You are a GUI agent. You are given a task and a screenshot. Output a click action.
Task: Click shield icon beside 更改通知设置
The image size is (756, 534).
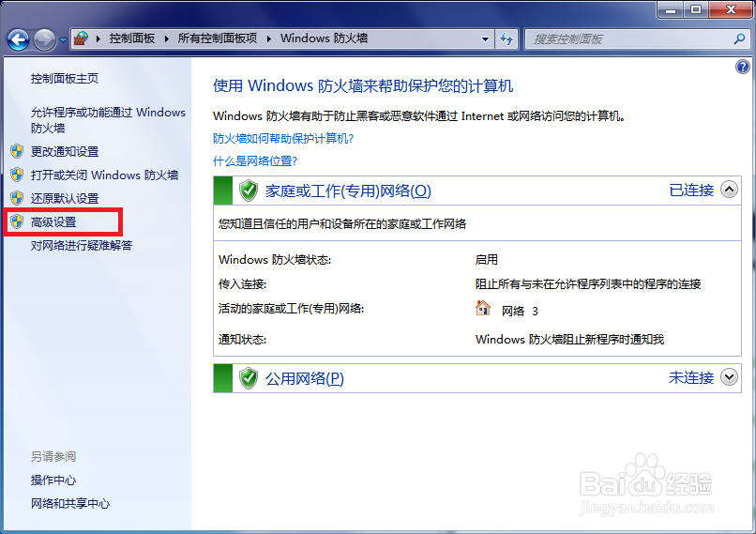[18, 151]
